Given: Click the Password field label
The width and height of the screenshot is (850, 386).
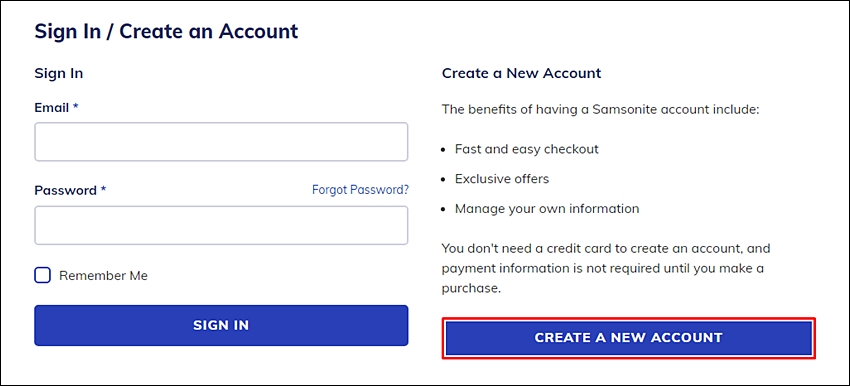Looking at the screenshot, I should (x=65, y=190).
